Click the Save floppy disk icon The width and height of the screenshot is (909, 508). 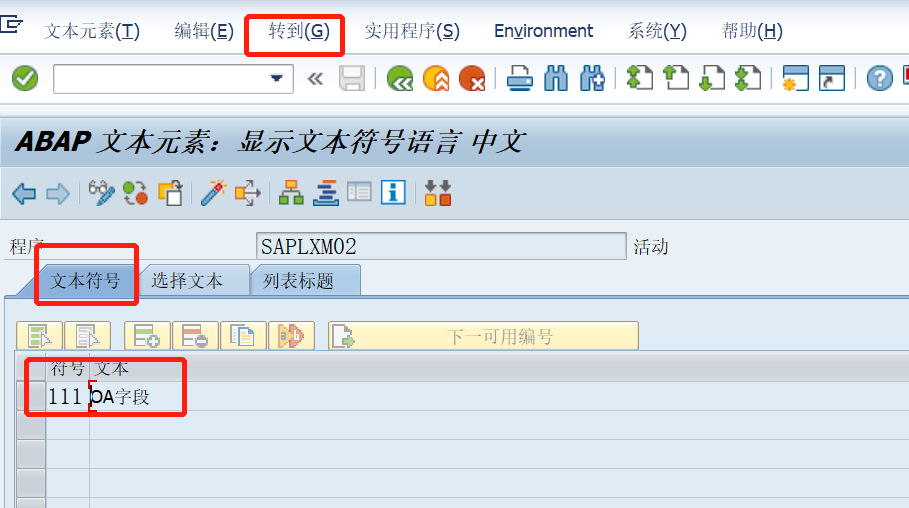(352, 78)
